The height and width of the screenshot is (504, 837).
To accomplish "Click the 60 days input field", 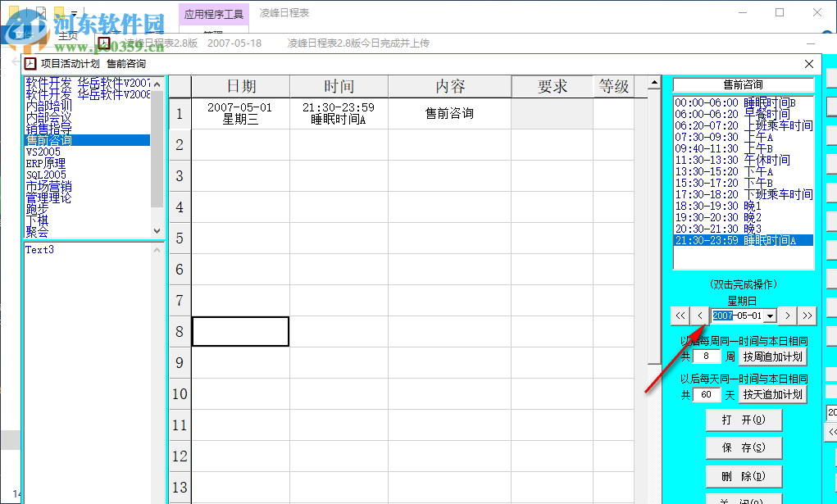I will click(x=706, y=394).
